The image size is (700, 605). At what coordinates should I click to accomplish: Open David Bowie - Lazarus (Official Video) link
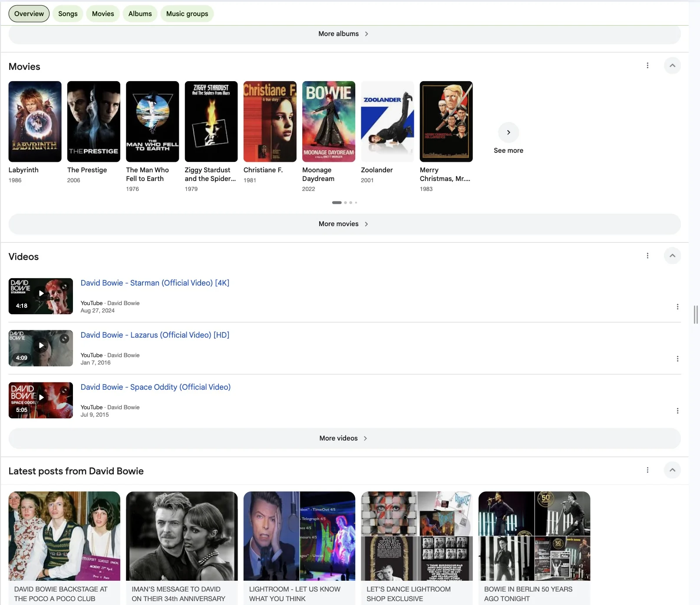[155, 335]
